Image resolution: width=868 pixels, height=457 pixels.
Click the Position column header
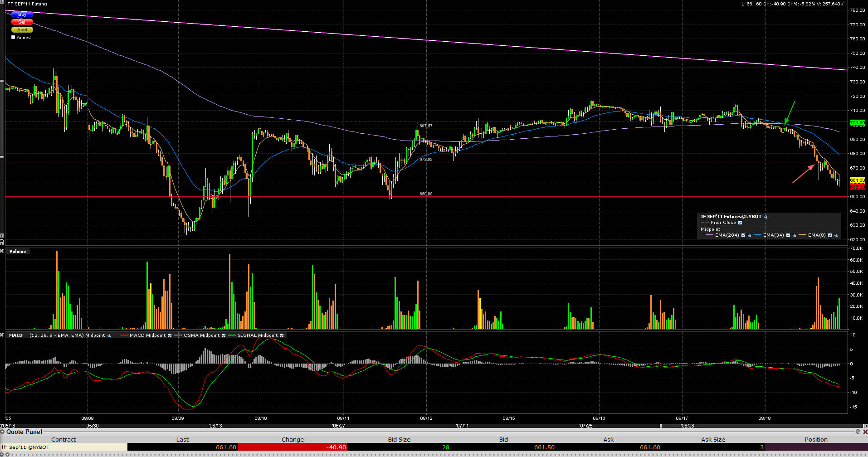coord(816,439)
